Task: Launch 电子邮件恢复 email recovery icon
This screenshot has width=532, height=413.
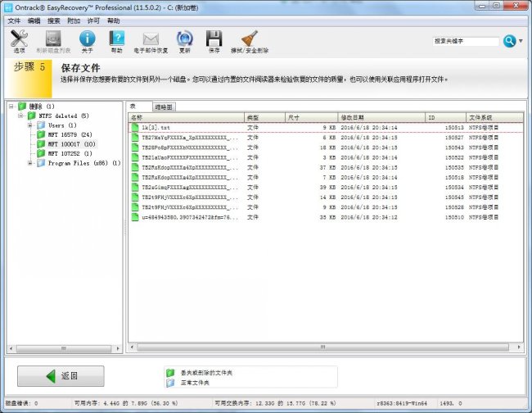Action: tap(151, 38)
